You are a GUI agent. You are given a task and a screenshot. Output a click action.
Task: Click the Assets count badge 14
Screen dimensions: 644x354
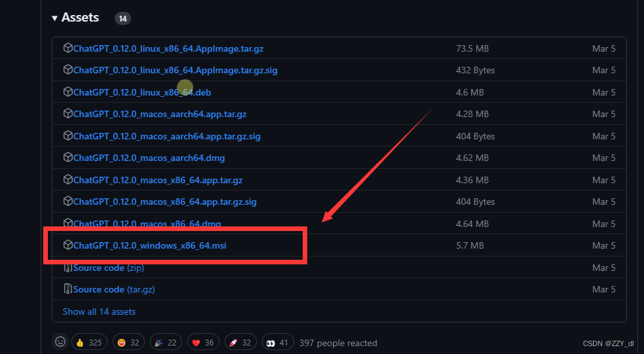[x=123, y=18]
